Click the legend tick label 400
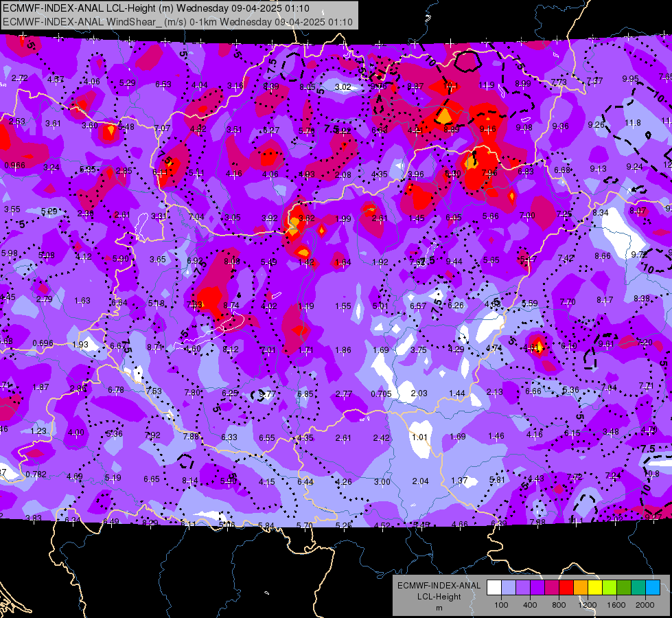The image size is (672, 618). click(530, 605)
